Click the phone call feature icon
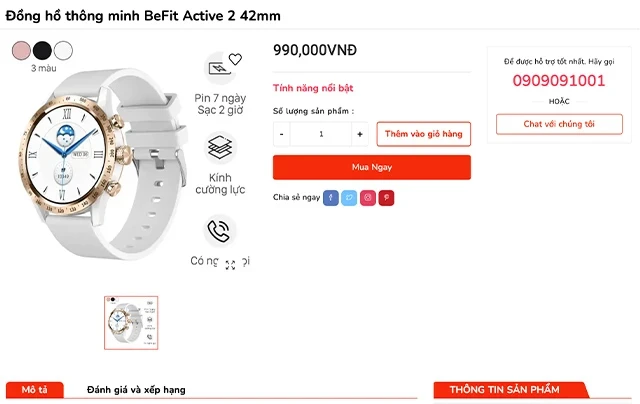640x404 pixels. coord(219,232)
